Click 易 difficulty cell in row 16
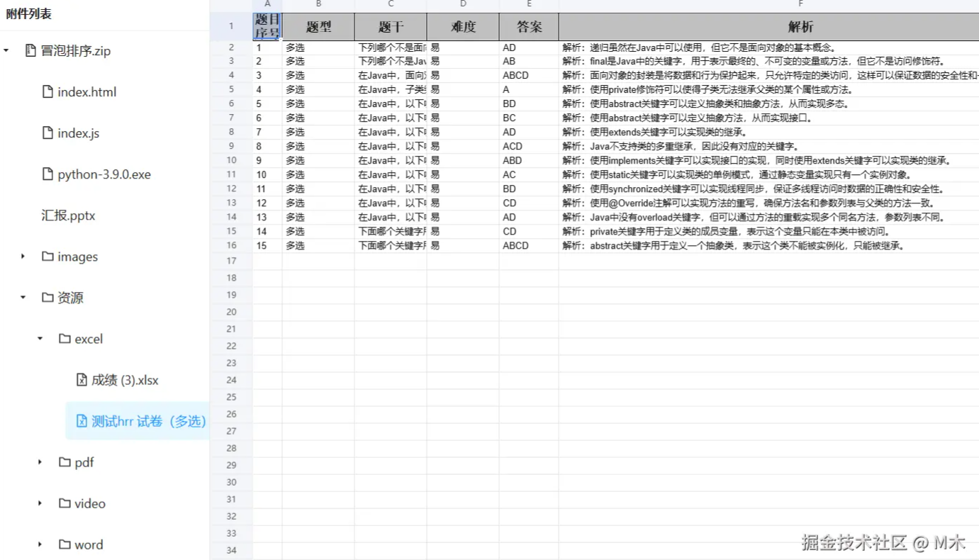Screen dimensions: 979x560 click(x=463, y=246)
